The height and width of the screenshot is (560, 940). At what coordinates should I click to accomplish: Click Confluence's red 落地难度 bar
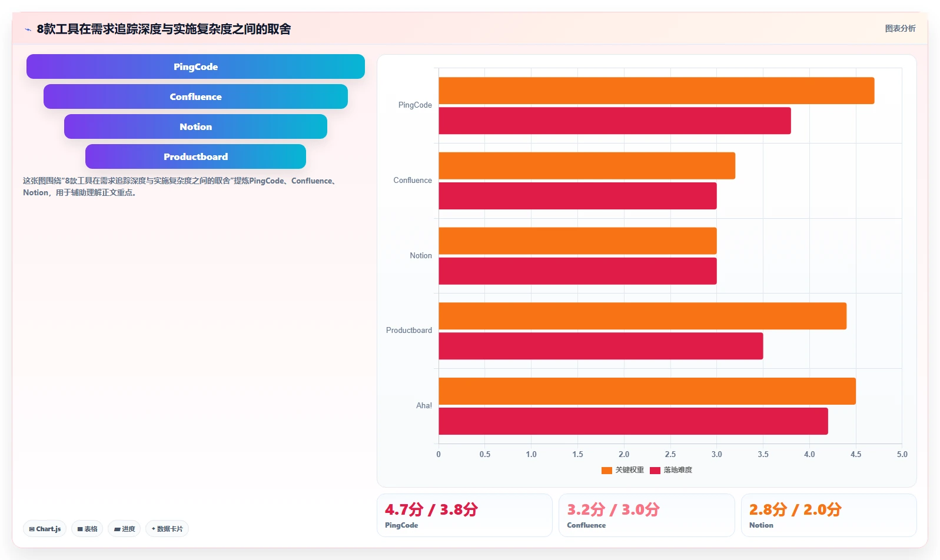577,196
